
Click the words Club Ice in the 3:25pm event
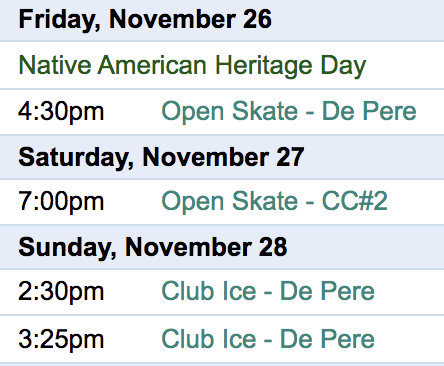209,339
